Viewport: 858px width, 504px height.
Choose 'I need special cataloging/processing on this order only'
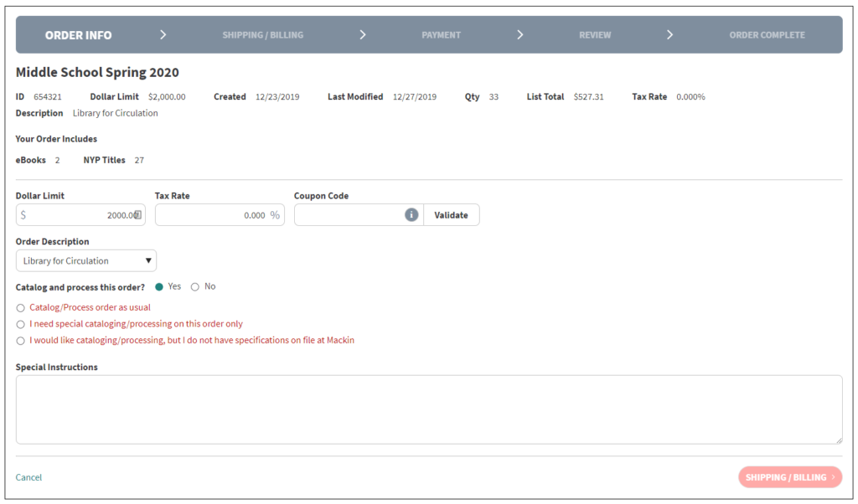[x=20, y=324]
